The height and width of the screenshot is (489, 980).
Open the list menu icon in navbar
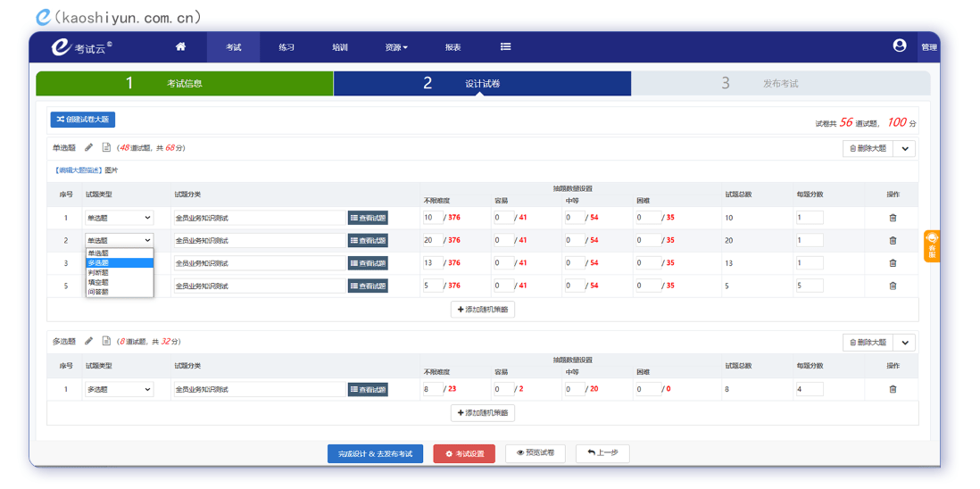coord(505,47)
